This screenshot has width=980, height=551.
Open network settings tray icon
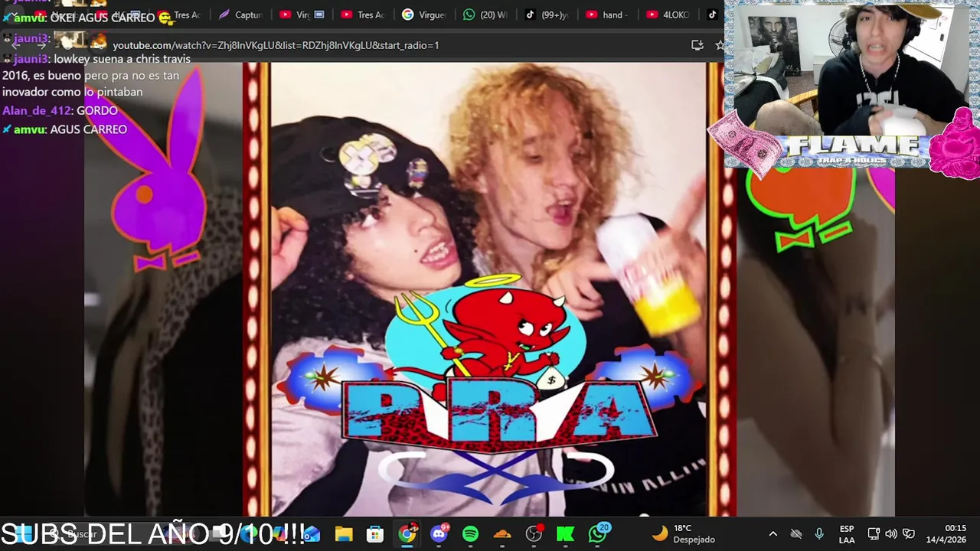pos(874,533)
